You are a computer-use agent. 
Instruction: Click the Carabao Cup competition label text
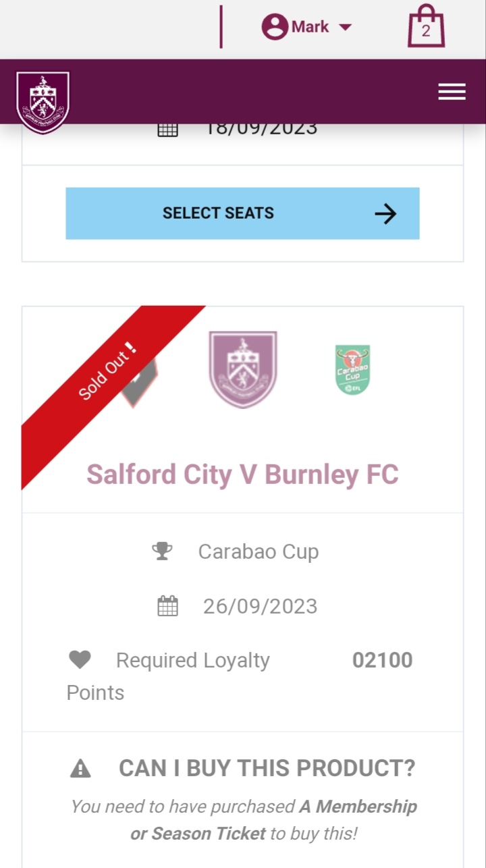pos(258,551)
